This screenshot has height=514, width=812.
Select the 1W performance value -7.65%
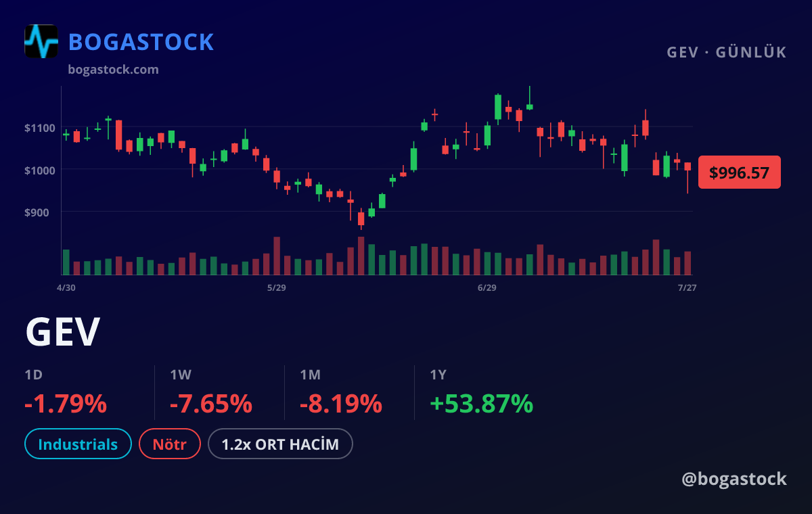click(x=211, y=404)
